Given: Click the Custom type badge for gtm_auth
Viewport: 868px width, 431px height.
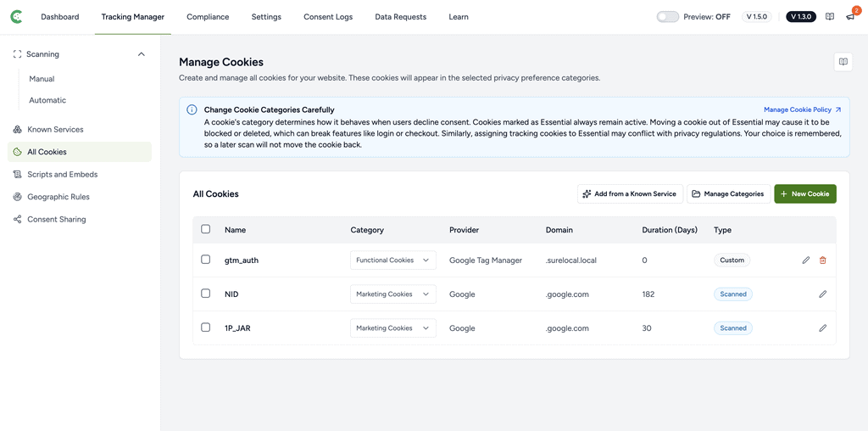Looking at the screenshot, I should (x=732, y=260).
